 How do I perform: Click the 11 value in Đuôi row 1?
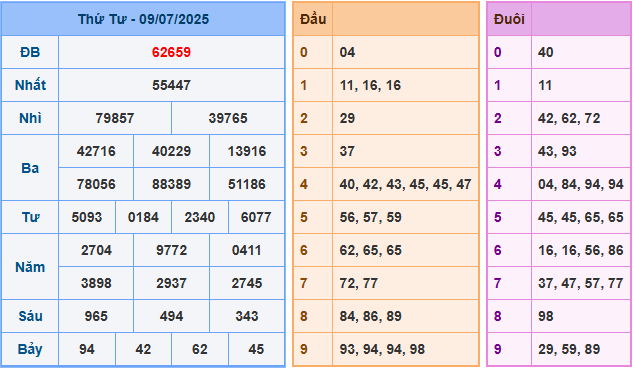click(545, 85)
